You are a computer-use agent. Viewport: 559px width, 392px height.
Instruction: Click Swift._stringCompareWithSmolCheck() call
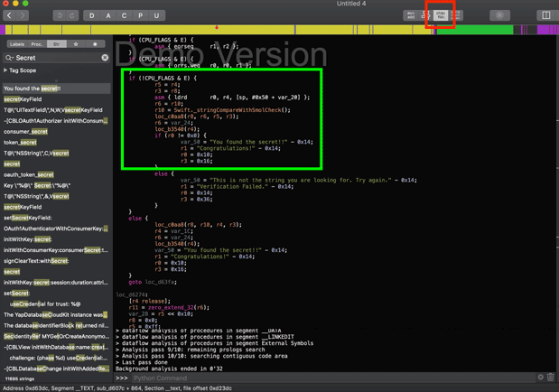232,110
